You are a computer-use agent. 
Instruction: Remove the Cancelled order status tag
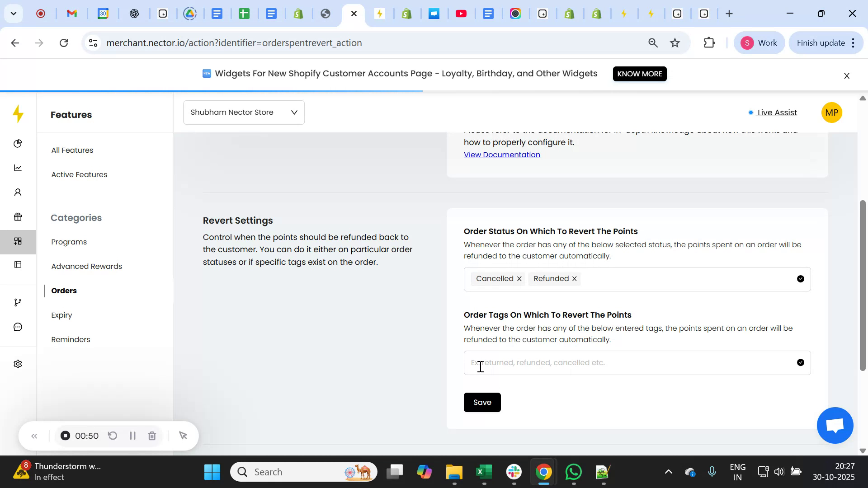point(519,278)
